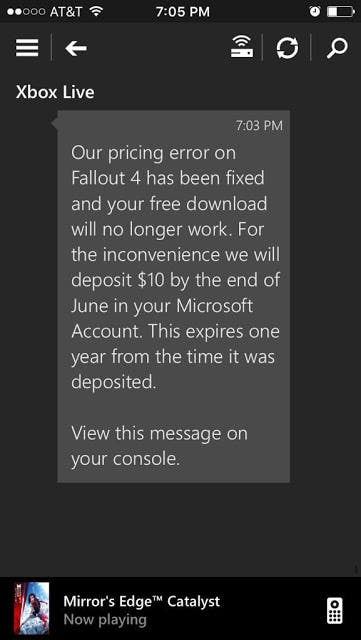Tap the Xbox Live conversation header

click(x=55, y=92)
